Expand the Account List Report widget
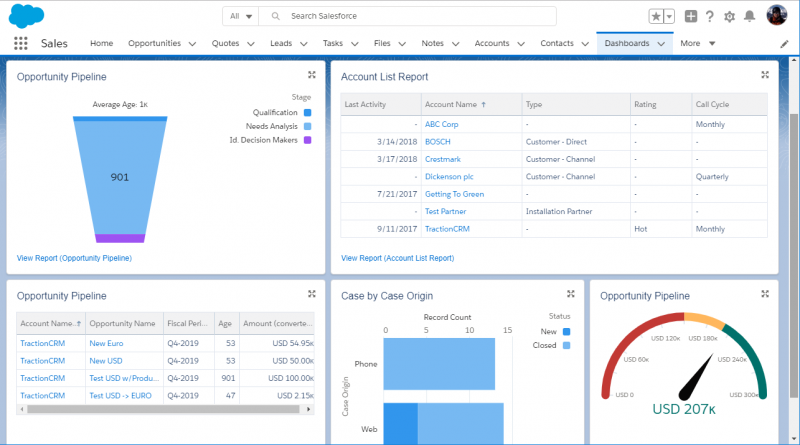 click(x=765, y=75)
